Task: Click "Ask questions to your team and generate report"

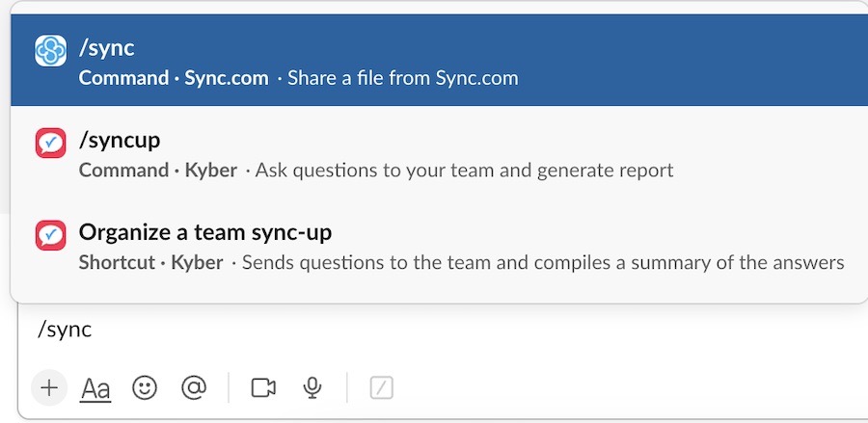Action: coord(465,171)
